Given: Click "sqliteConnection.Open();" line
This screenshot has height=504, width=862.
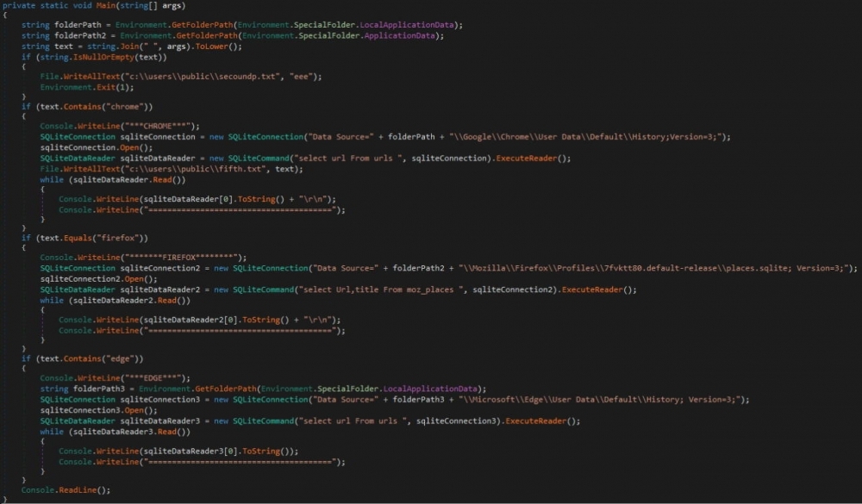Looking at the screenshot, I should tap(97, 147).
